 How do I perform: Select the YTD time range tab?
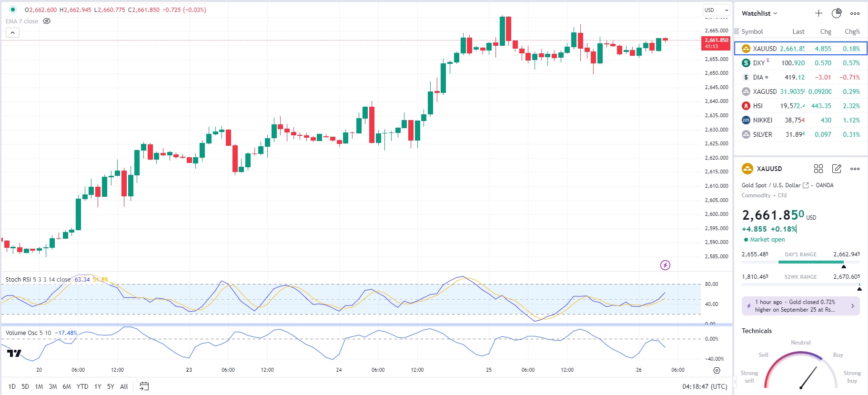pos(82,386)
